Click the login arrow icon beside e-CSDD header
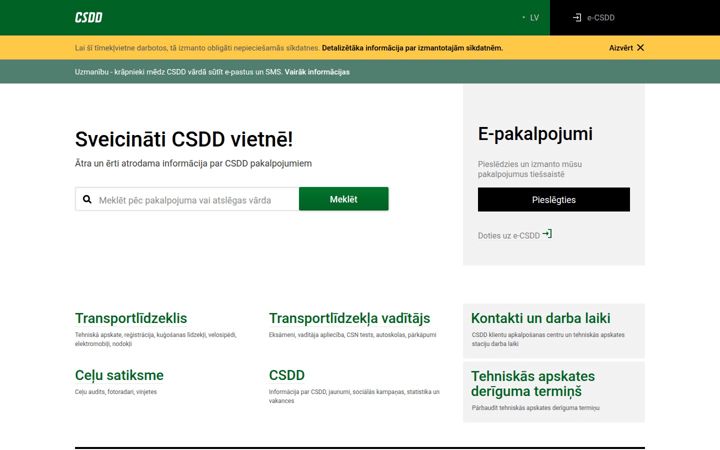The height and width of the screenshot is (450, 720). pos(577,17)
